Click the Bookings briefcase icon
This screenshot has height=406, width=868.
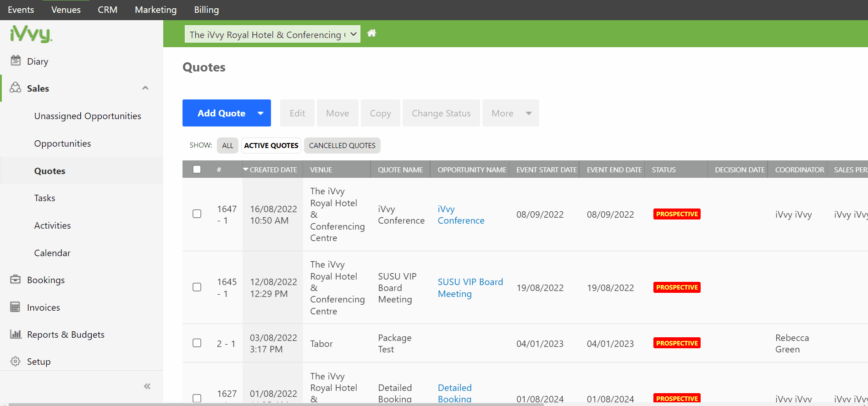click(x=16, y=279)
